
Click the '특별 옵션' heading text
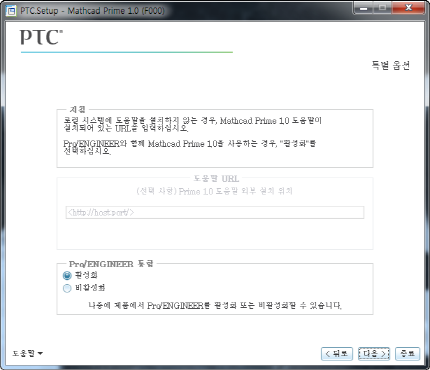point(391,65)
